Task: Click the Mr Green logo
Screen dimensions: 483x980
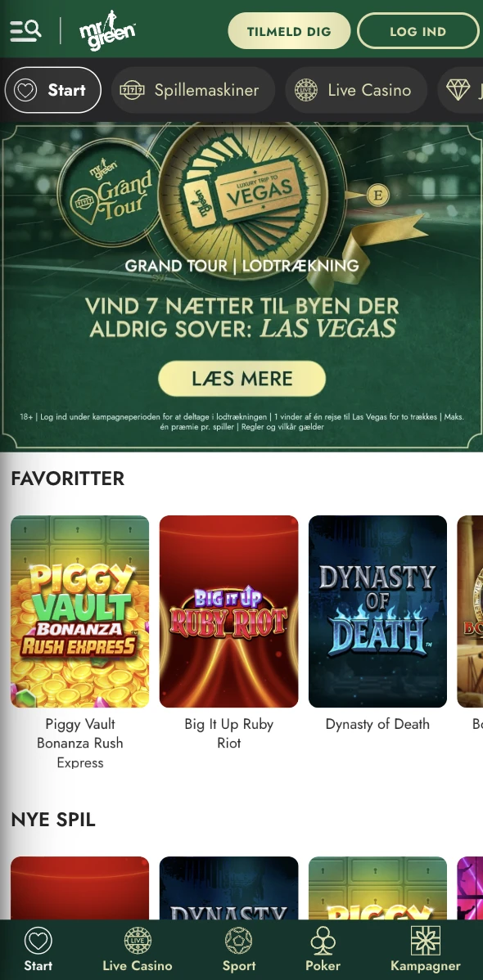Action: click(x=107, y=30)
